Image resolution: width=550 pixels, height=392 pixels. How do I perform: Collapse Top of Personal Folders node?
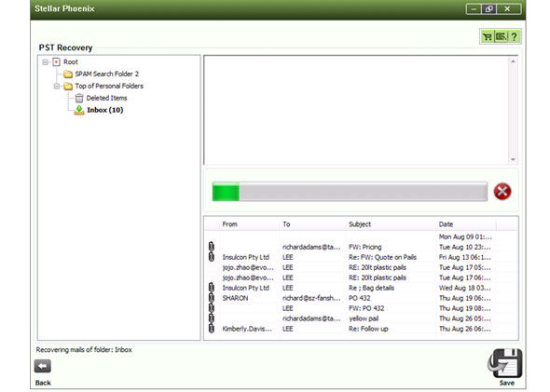(57, 87)
